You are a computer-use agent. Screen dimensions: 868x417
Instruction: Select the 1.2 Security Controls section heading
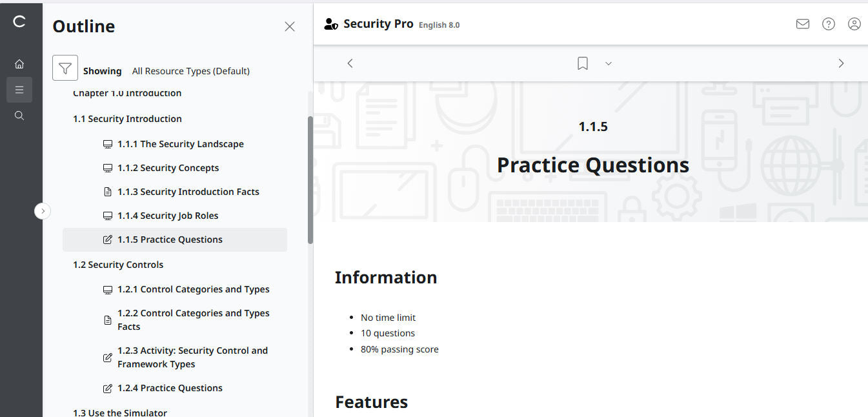(x=118, y=264)
